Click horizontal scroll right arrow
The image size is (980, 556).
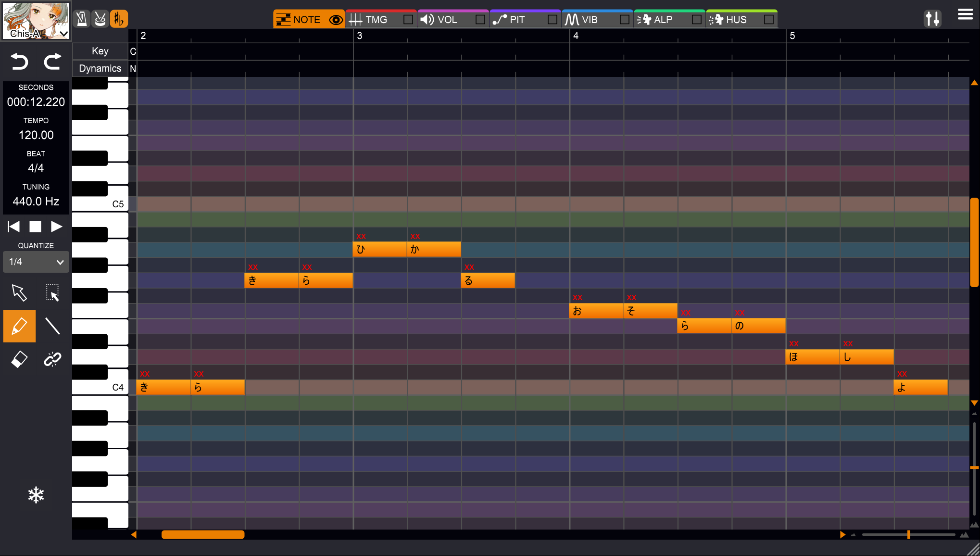842,534
